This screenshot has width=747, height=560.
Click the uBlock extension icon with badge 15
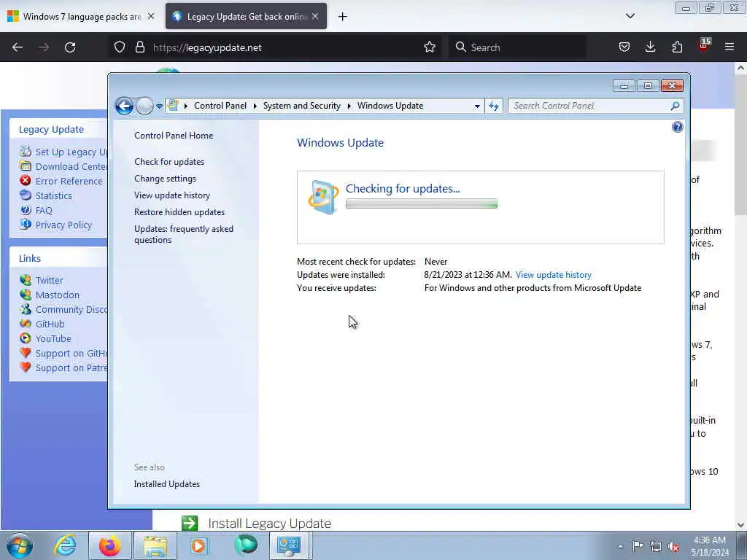(x=704, y=46)
